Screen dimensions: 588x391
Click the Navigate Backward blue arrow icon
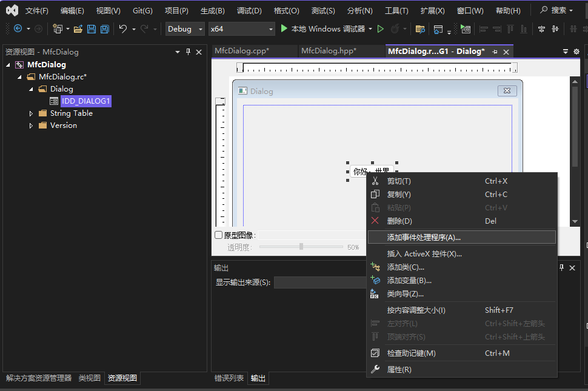tap(17, 28)
